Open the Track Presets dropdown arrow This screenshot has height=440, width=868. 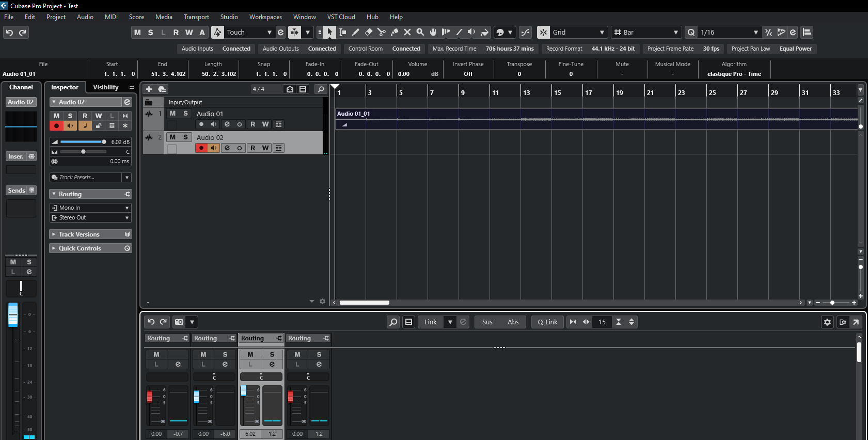pos(127,177)
